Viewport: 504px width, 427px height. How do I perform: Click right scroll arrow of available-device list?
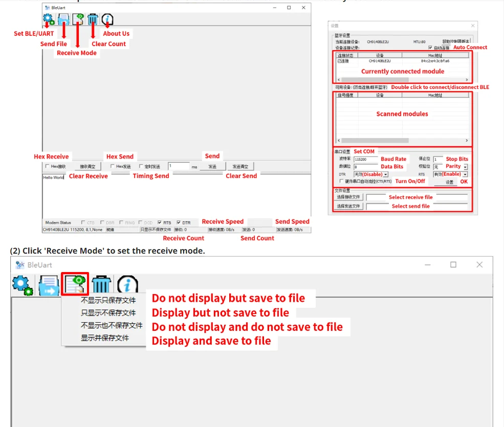pyautogui.click(x=467, y=141)
